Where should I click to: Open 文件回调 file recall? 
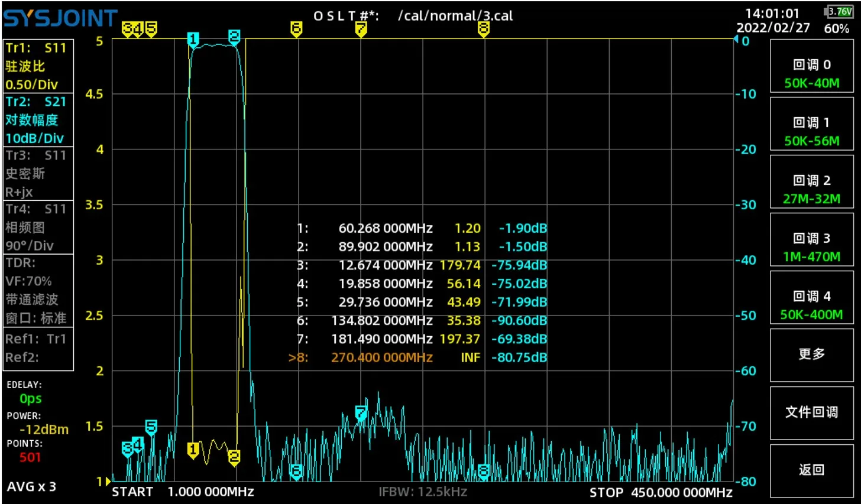pos(811,412)
